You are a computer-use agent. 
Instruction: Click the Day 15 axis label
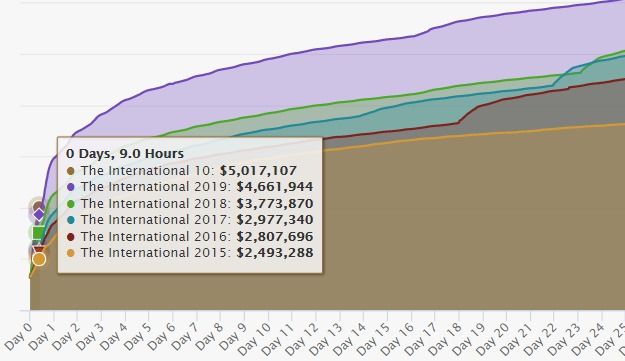coord(374,338)
